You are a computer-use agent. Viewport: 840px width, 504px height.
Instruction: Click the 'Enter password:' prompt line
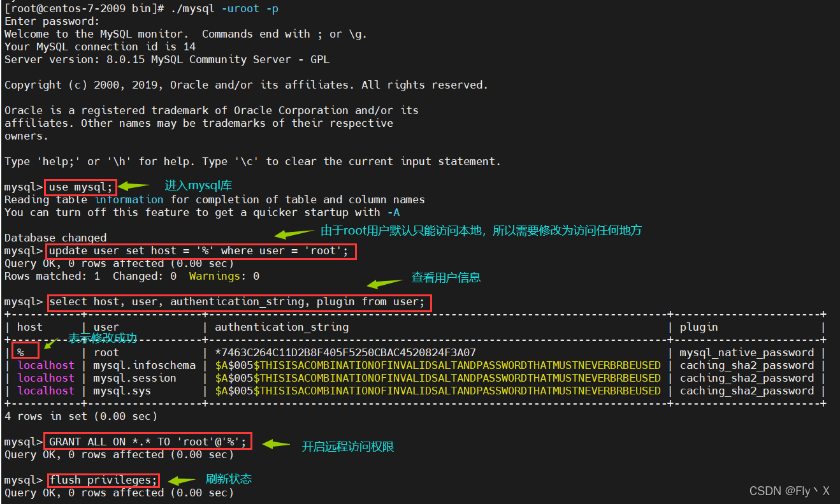click(x=52, y=21)
